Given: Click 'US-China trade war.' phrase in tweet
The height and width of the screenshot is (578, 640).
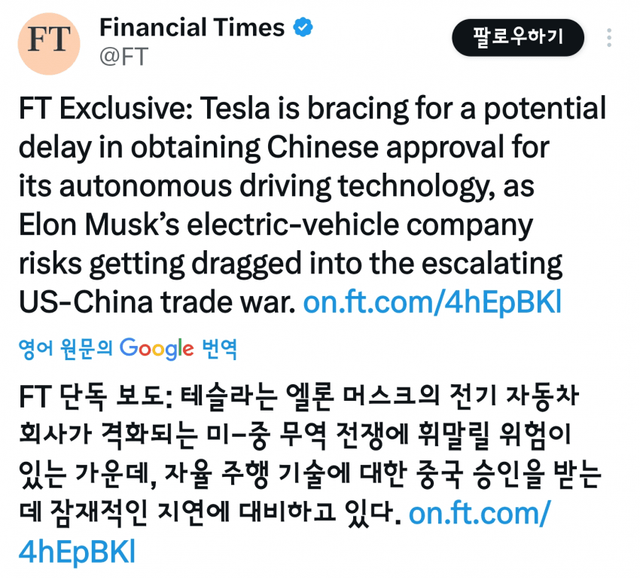Looking at the screenshot, I should [157, 302].
